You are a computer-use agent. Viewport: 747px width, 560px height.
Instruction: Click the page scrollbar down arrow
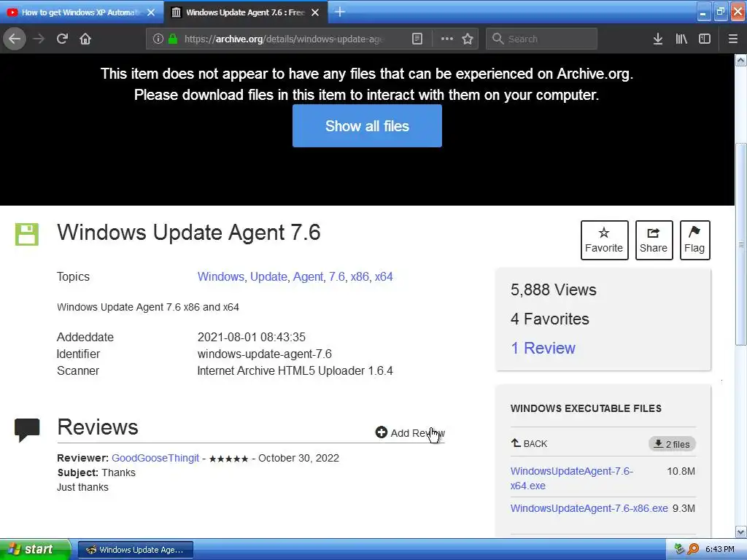[741, 532]
